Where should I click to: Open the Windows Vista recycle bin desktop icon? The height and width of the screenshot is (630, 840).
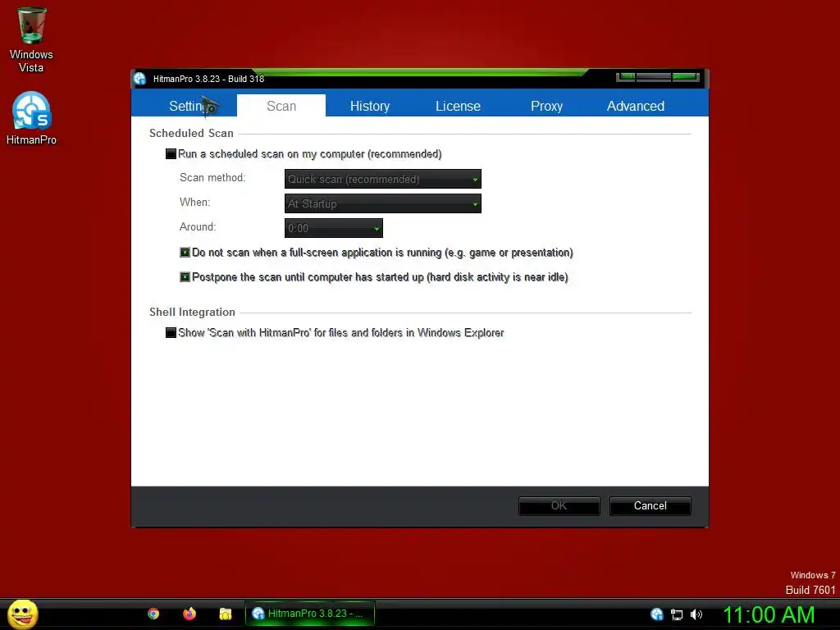(31, 39)
